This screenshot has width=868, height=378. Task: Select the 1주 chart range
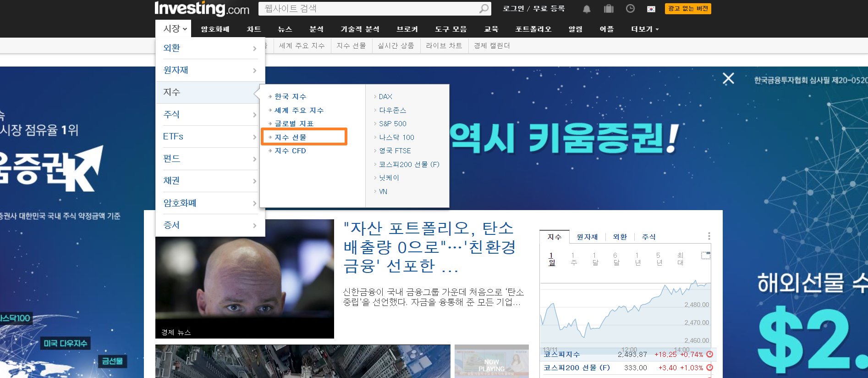[573, 259]
